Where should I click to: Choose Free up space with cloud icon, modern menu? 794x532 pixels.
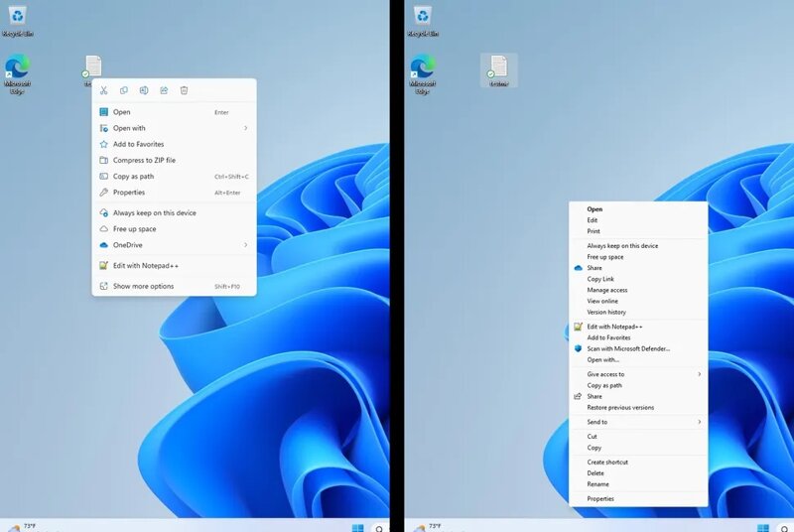[175, 229]
